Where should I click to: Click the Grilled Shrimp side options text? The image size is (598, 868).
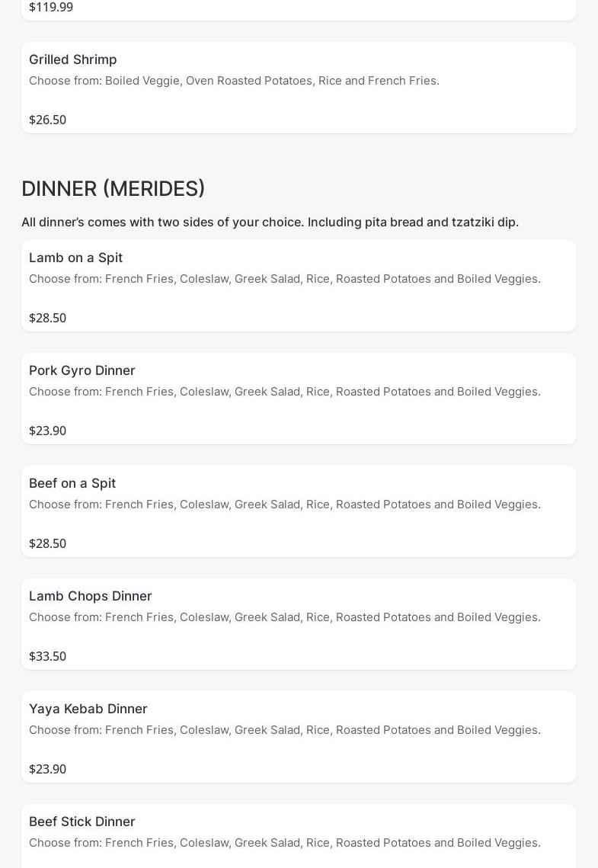point(234,81)
